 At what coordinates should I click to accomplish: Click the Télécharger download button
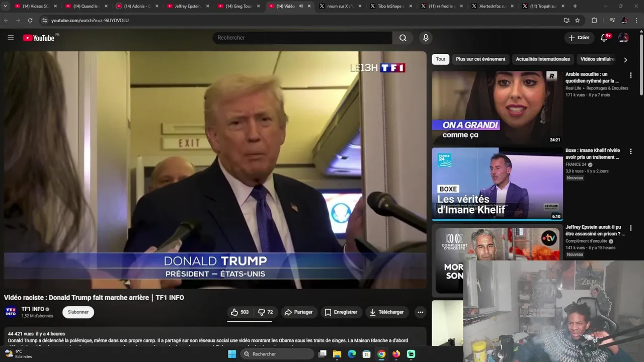tap(386, 312)
